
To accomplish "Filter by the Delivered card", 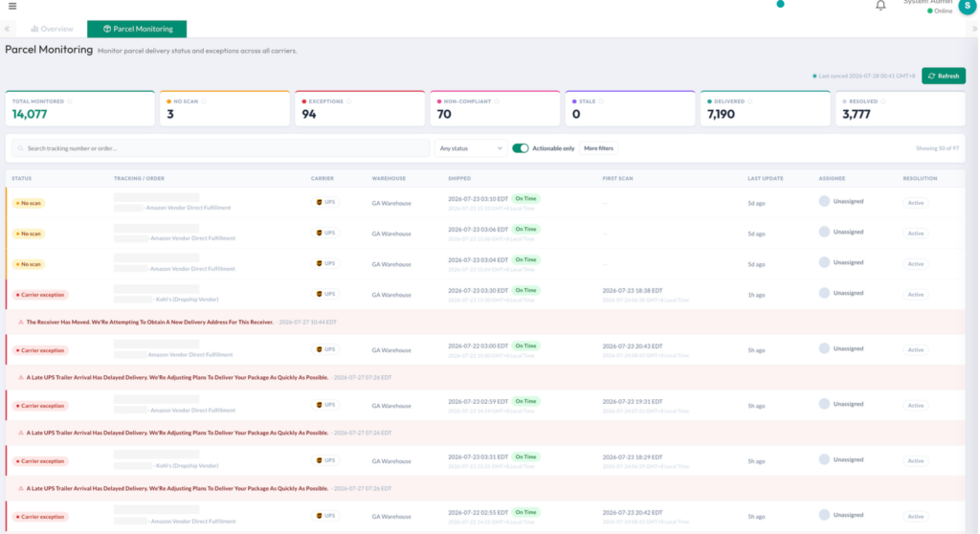I will 765,109.
